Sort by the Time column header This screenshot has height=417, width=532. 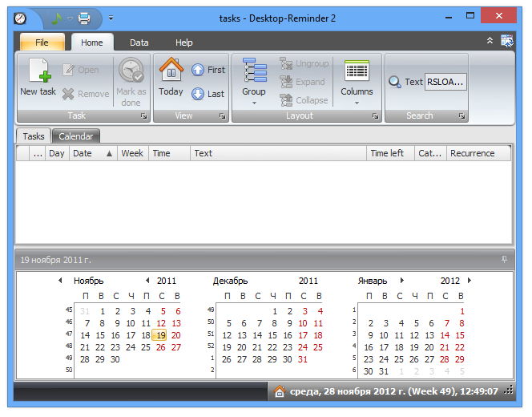click(x=169, y=153)
